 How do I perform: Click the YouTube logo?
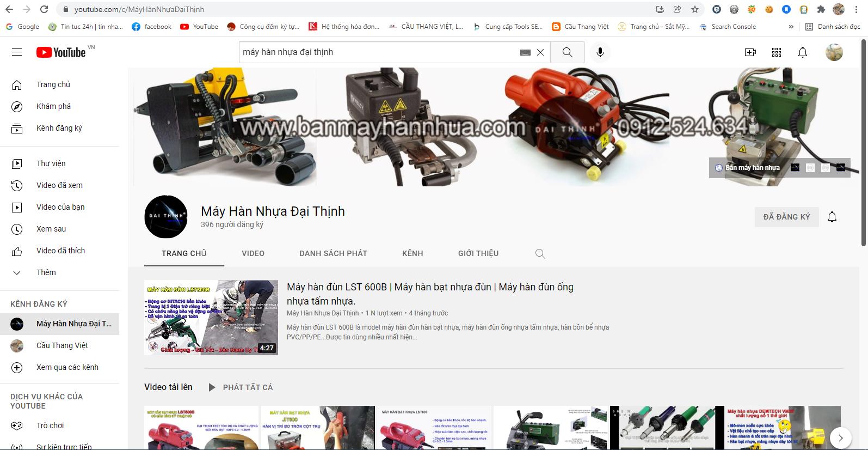click(x=61, y=52)
